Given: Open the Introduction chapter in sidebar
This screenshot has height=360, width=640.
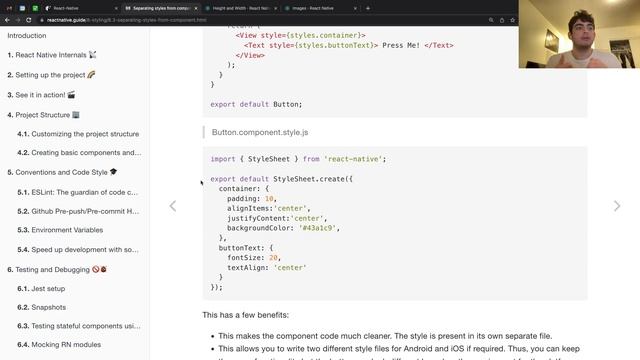Looking at the screenshot, I should (27, 36).
